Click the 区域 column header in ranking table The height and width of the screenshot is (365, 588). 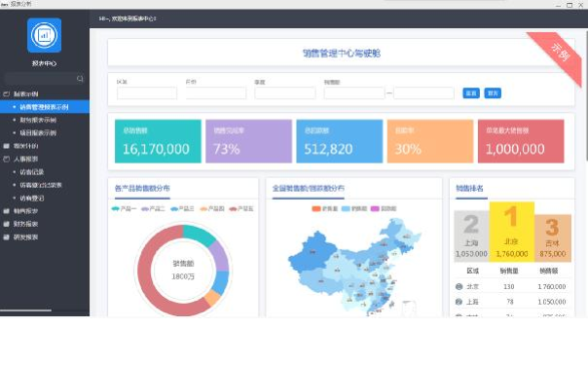[472, 271]
